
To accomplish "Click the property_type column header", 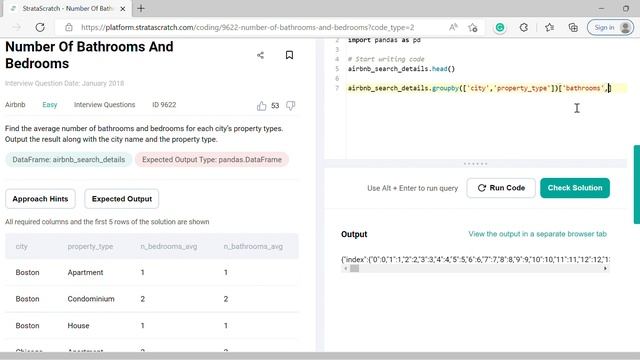I will 90,247.
